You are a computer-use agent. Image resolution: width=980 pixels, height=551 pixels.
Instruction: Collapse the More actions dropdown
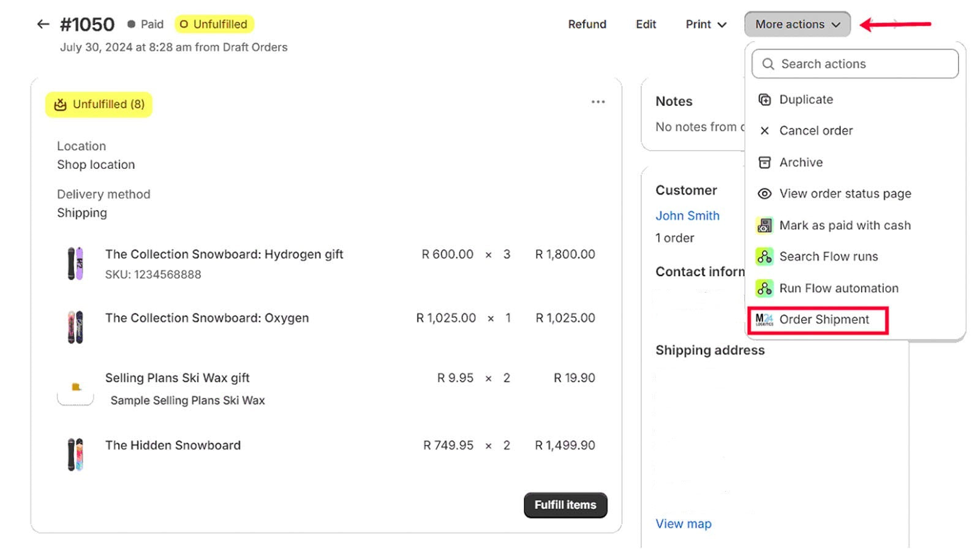797,24
